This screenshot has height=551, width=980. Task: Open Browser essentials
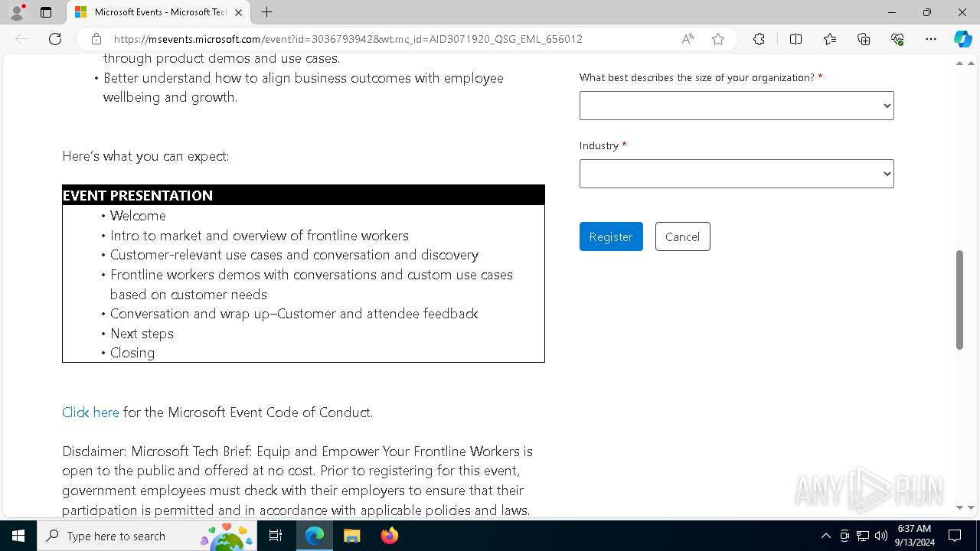[897, 39]
